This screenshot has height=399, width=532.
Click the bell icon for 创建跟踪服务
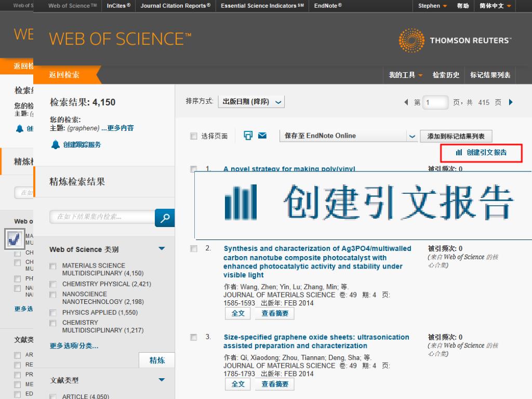coord(55,144)
